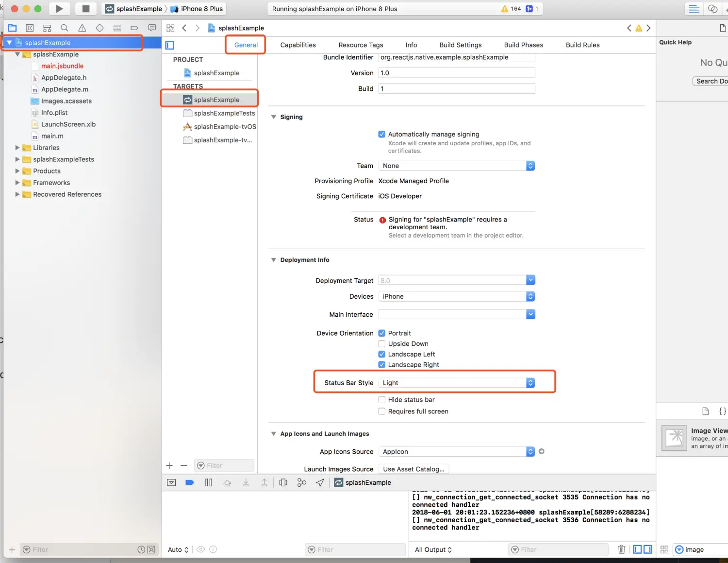Clear console with the trash icon
728x563 pixels.
coord(621,549)
